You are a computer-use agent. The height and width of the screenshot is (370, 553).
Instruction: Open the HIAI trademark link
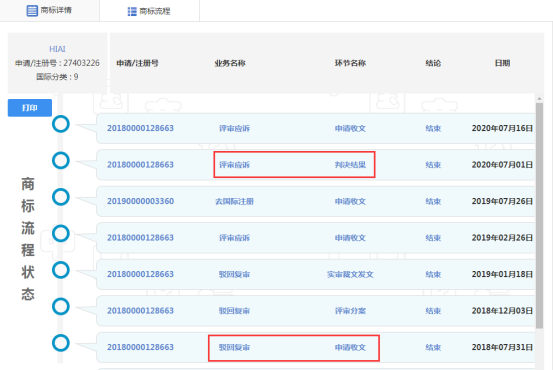[57, 49]
